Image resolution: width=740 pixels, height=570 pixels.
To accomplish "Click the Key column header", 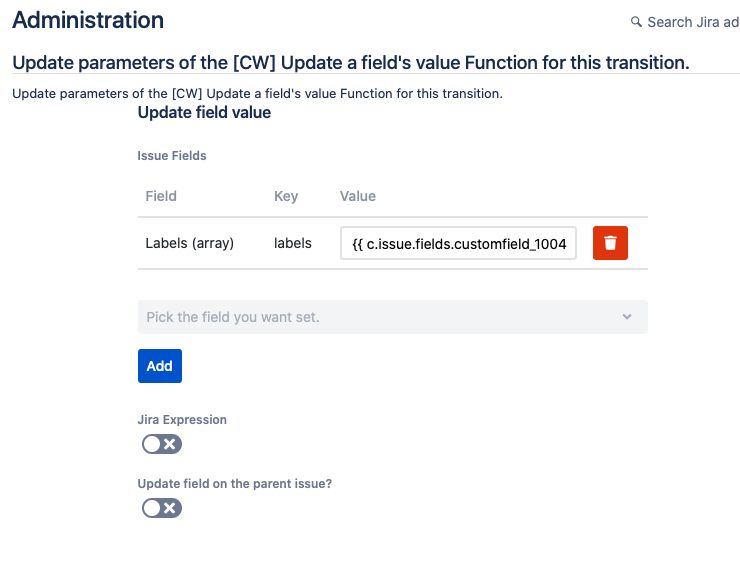I will point(286,196).
